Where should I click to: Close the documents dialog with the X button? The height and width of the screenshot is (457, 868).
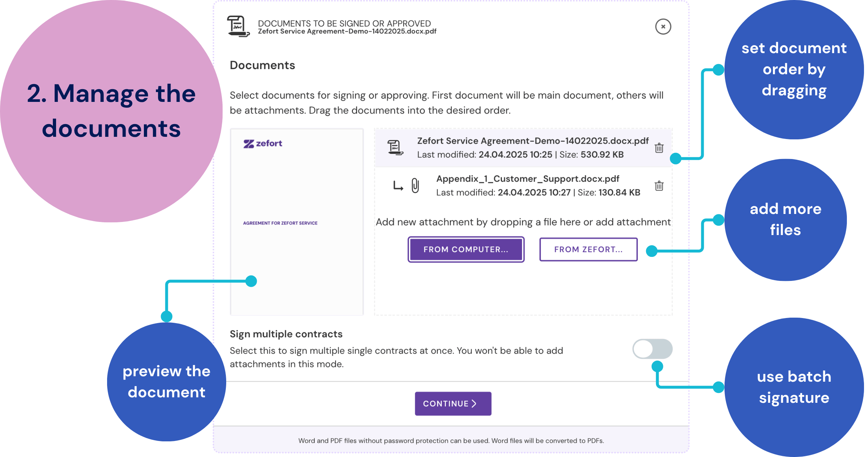[663, 27]
